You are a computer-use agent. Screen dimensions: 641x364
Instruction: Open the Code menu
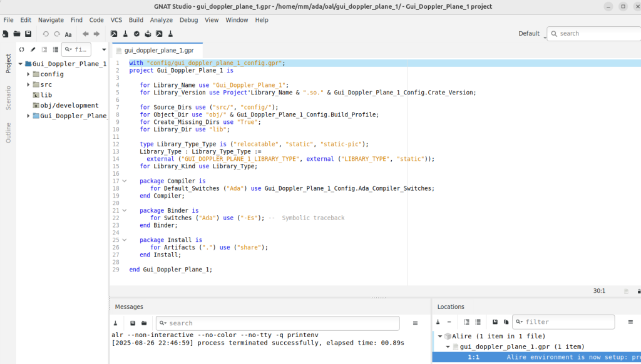pos(96,19)
